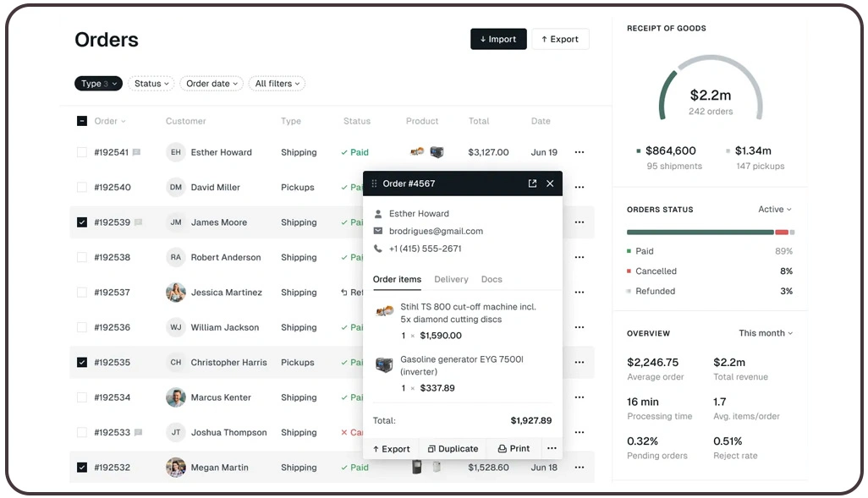Viewport: 868px width, 498px height.
Task: Open the three-dot menu for order #192541
Action: [x=580, y=152]
